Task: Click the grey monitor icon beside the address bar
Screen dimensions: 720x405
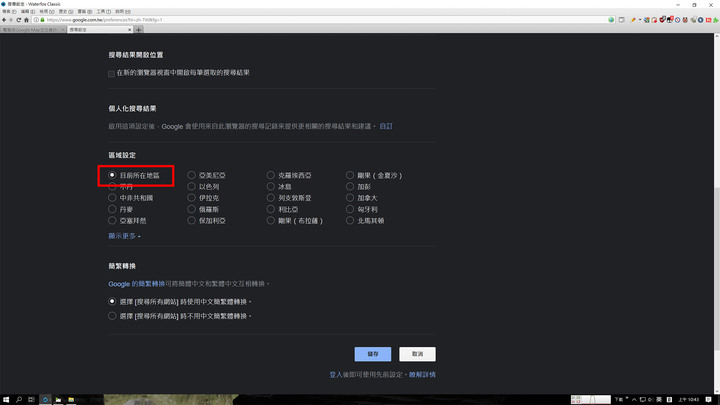Action: point(622,20)
